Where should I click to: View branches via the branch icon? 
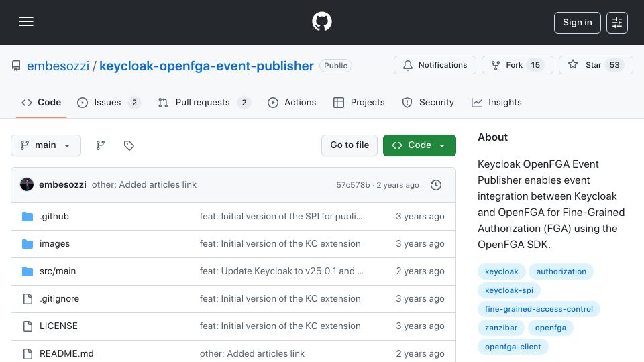tap(100, 145)
